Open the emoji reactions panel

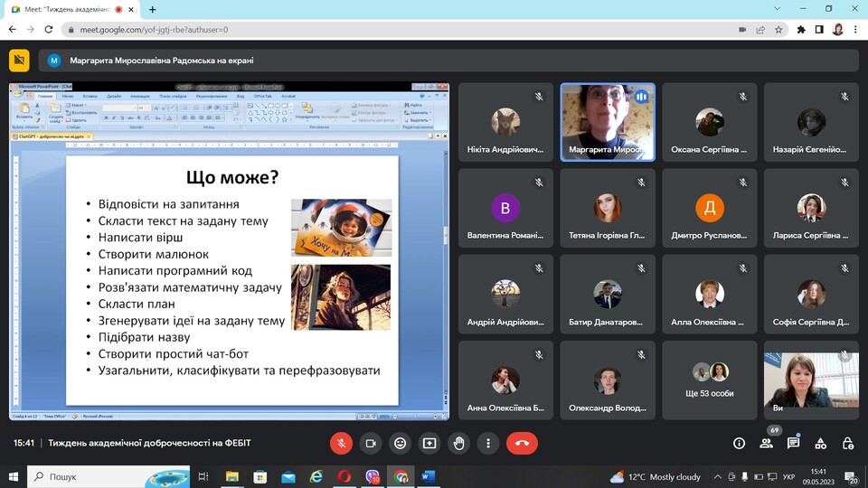click(400, 443)
